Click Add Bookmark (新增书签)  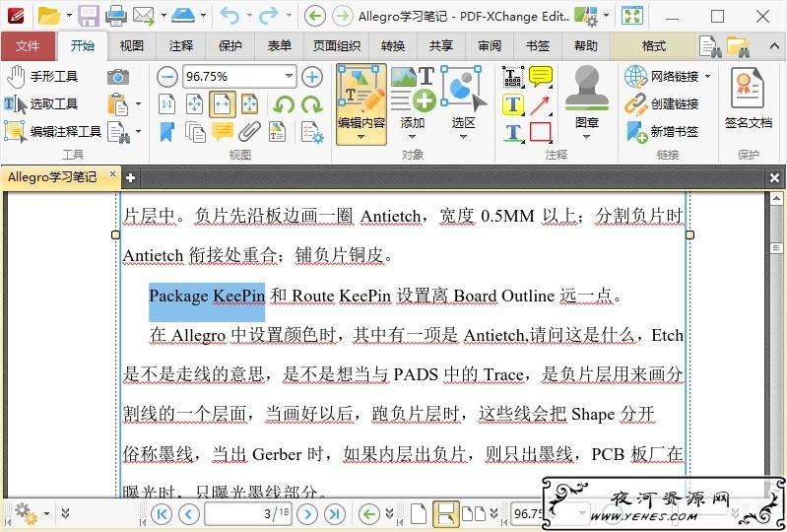662,131
